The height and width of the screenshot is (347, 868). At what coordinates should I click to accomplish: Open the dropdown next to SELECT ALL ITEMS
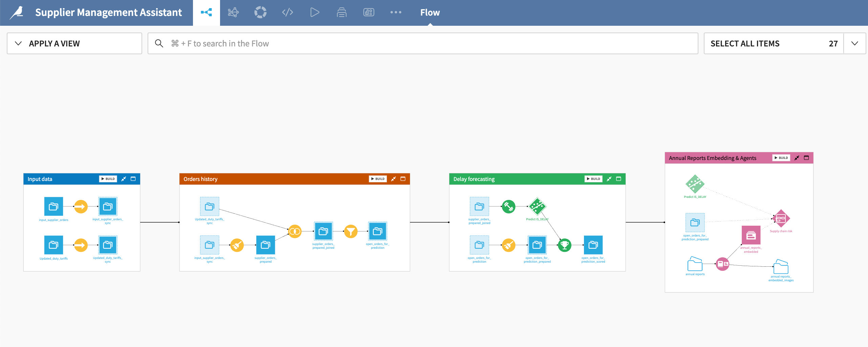tap(854, 43)
